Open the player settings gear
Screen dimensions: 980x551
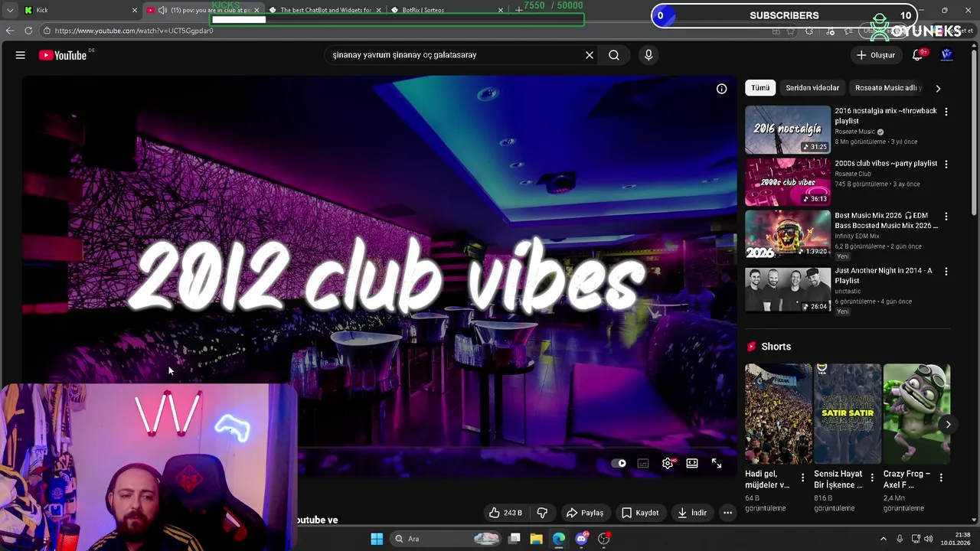668,463
